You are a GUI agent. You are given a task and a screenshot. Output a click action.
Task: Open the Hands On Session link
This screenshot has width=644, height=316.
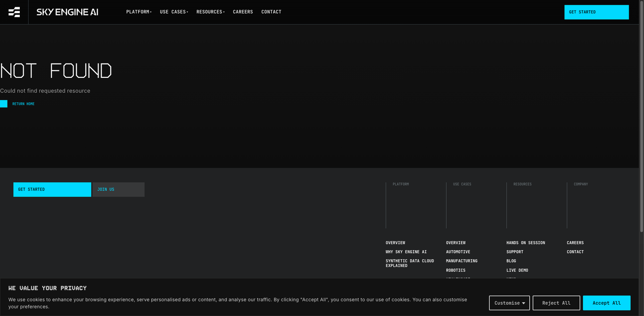(x=526, y=243)
